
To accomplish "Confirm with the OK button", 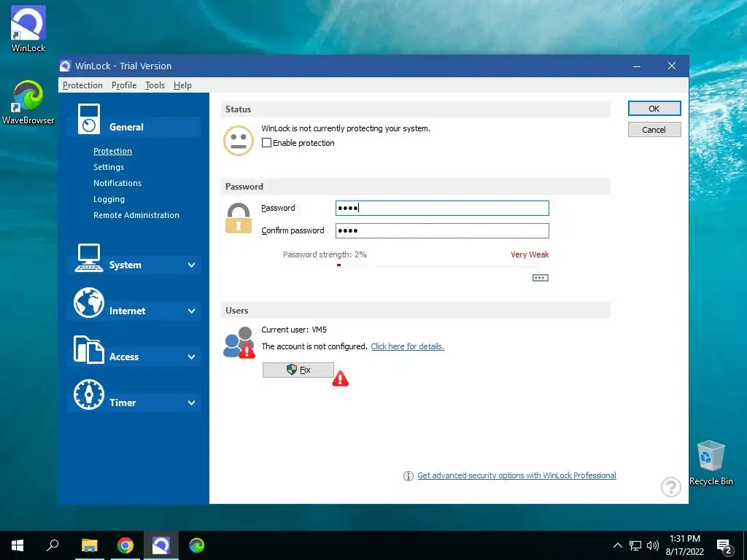I will tap(654, 109).
